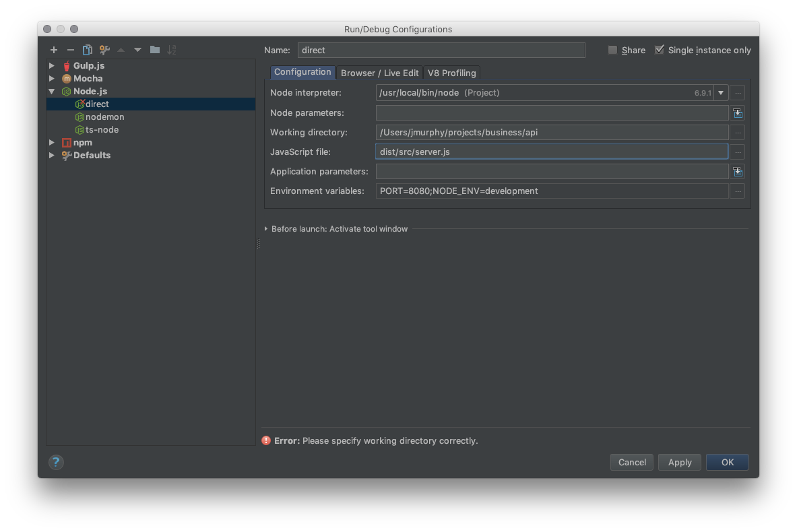Click the expand icon for Node parameters
Image resolution: width=797 pixels, height=532 pixels.
738,113
